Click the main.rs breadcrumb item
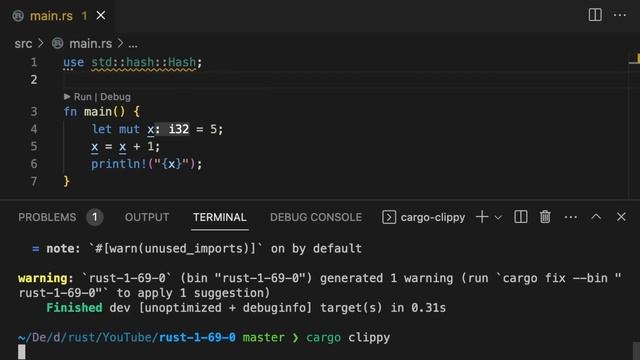This screenshot has width=640, height=360. (x=90, y=43)
